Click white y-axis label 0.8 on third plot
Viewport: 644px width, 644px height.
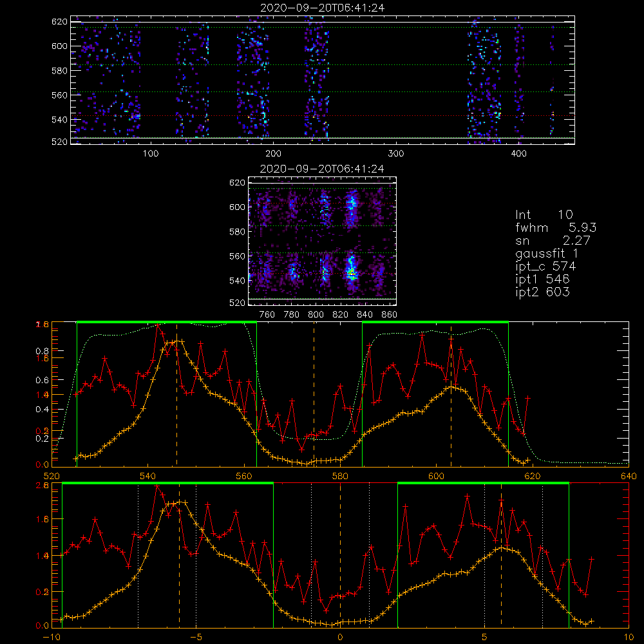[43, 351]
